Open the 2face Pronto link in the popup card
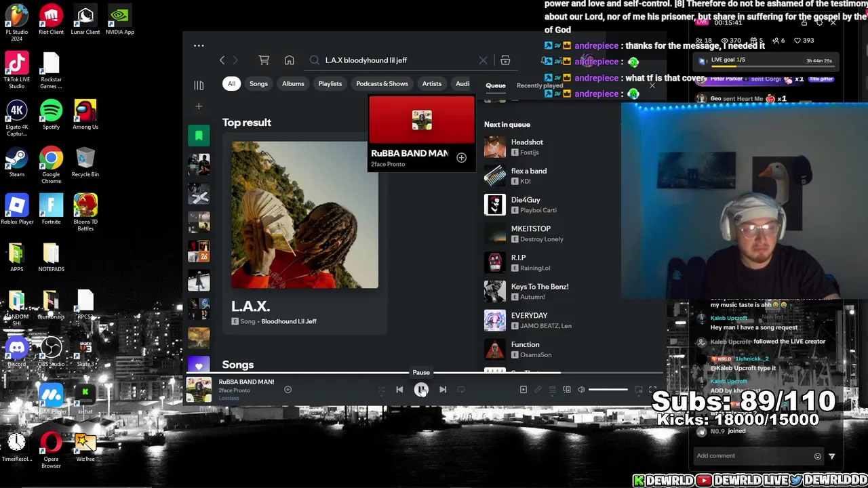The image size is (868, 488). click(388, 164)
